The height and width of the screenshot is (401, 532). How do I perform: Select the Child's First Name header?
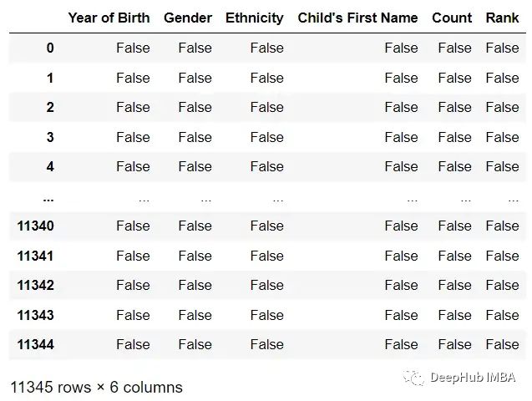click(357, 18)
